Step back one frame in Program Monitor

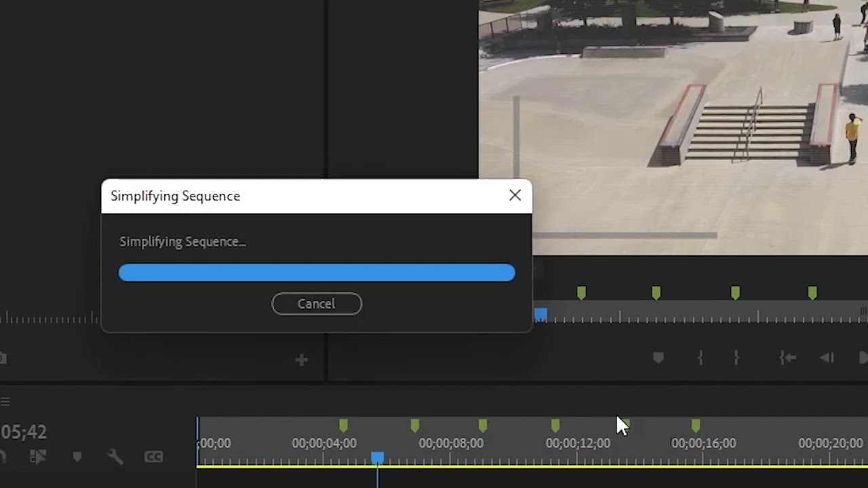click(827, 358)
